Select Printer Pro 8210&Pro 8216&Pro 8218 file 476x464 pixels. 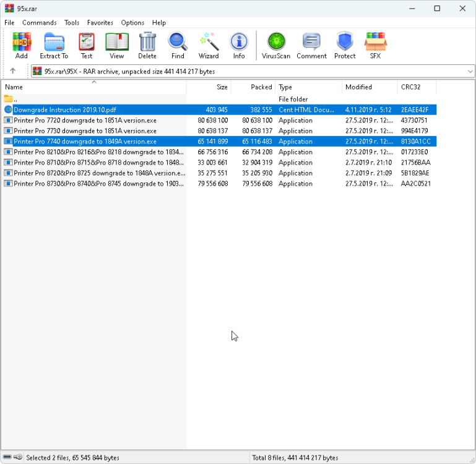tap(98, 152)
